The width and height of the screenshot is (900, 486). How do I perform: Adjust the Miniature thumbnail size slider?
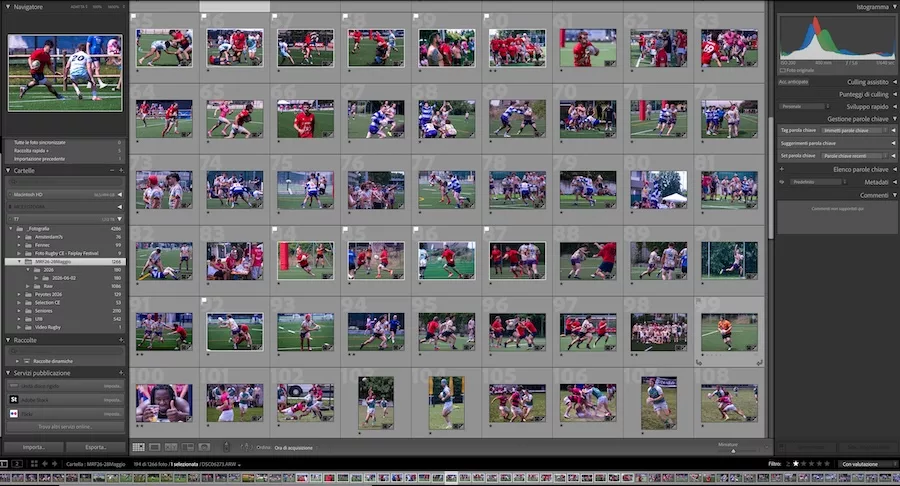coord(733,451)
